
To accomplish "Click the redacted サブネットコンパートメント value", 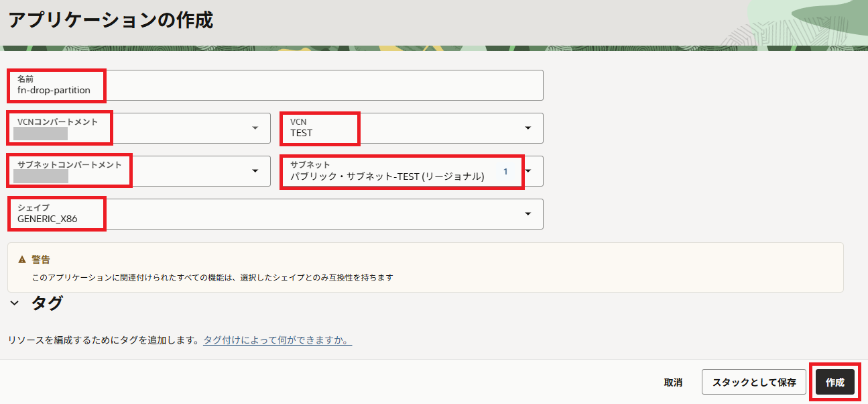I will [40, 176].
